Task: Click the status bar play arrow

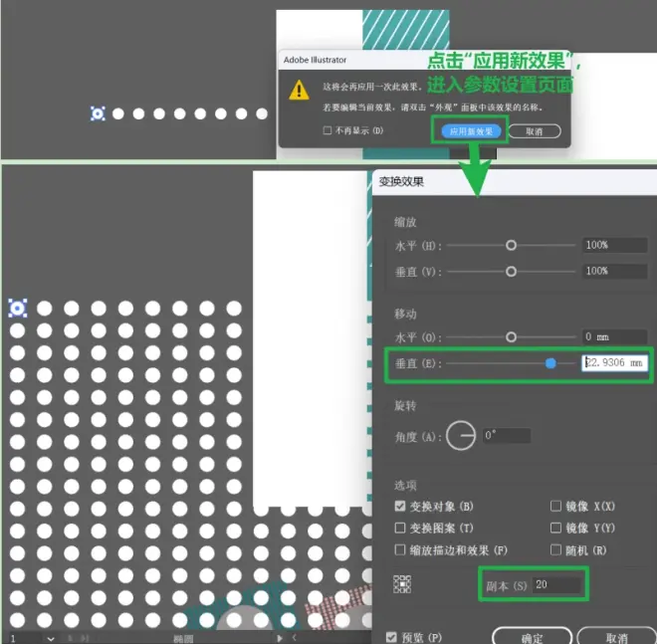Action: pyautogui.click(x=280, y=637)
